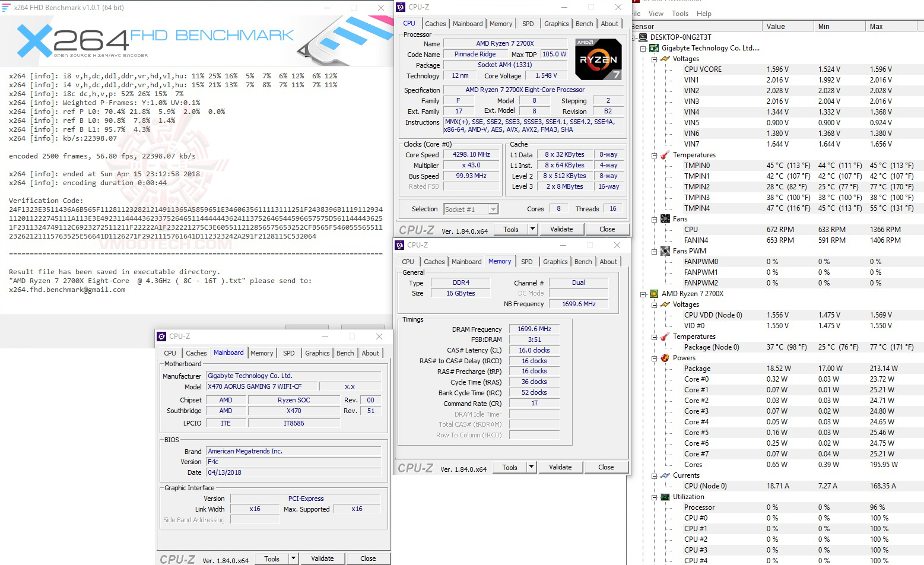Screen dimensions: 924x565
Task: Click the Voltages icon under AMD Ryzen 7 2700X
Action: (665, 304)
